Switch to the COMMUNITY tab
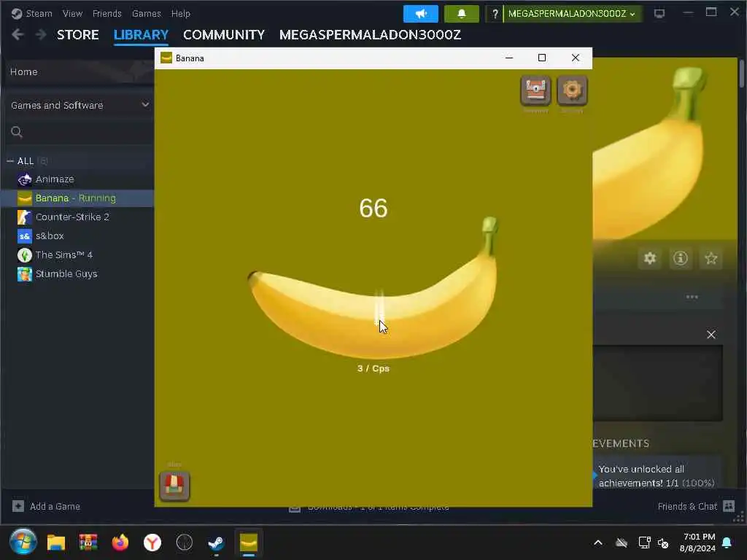The width and height of the screenshot is (747, 560). [224, 35]
